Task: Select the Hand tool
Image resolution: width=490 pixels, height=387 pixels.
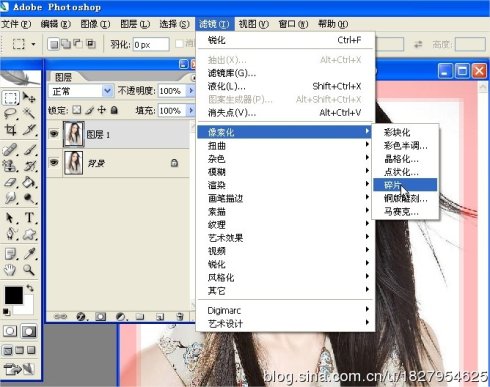Action: (11, 270)
